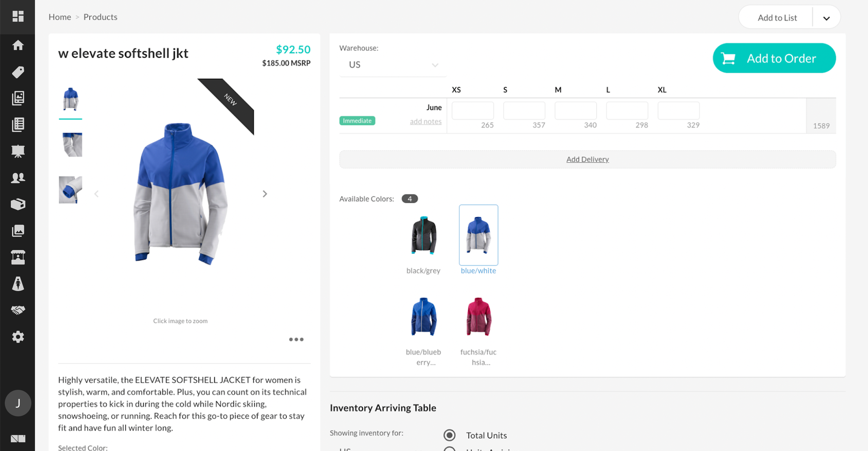The width and height of the screenshot is (868, 451).
Task: Click the Tags/Labels icon in sidebar
Action: [17, 72]
